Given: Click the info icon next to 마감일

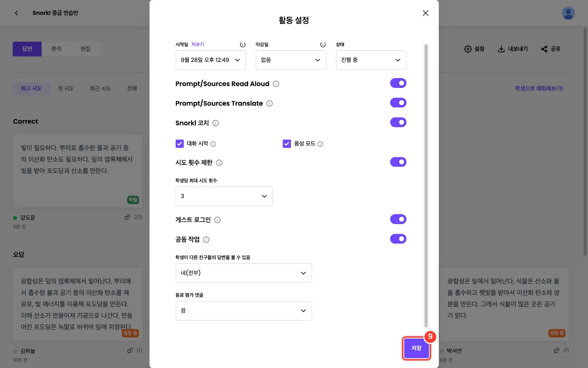Looking at the screenshot, I should click(323, 45).
